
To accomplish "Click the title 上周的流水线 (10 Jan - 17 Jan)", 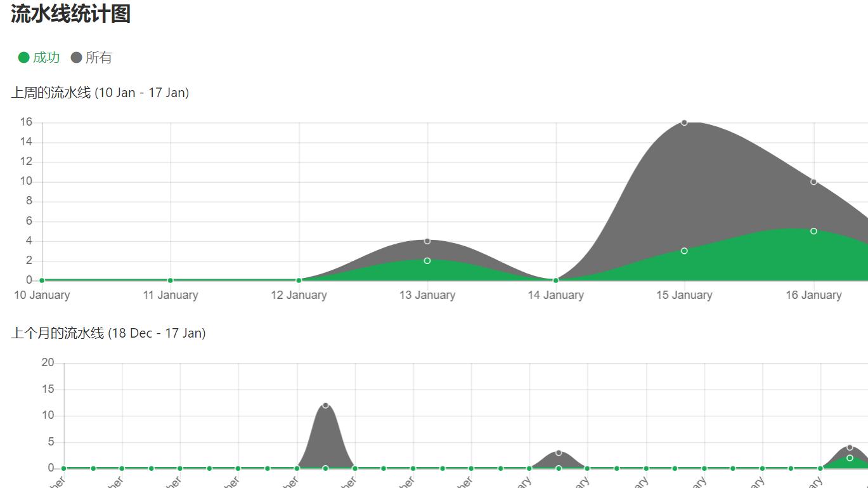I will (100, 93).
